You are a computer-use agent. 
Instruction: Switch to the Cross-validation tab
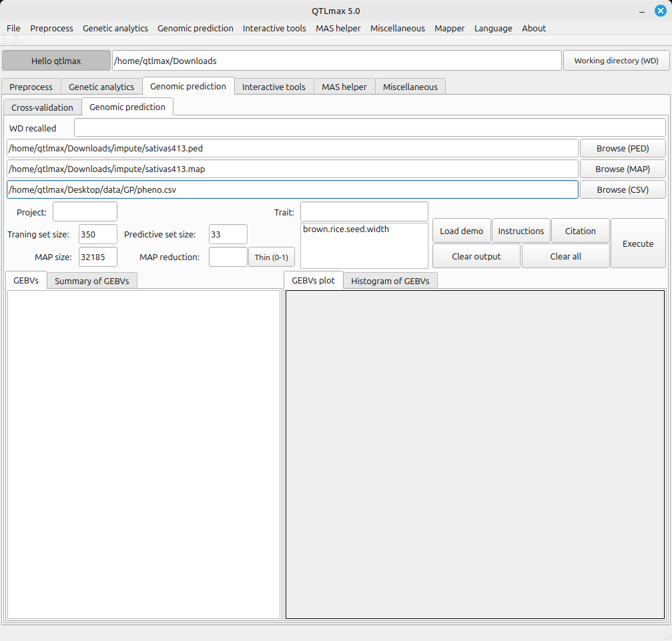tap(42, 107)
